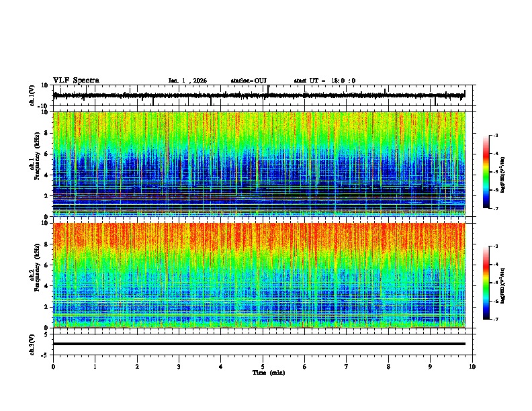532x411 pixels.
Task: Click the "ch.2 Frequency (kHz)" axis label
Action: pyautogui.click(x=35, y=267)
